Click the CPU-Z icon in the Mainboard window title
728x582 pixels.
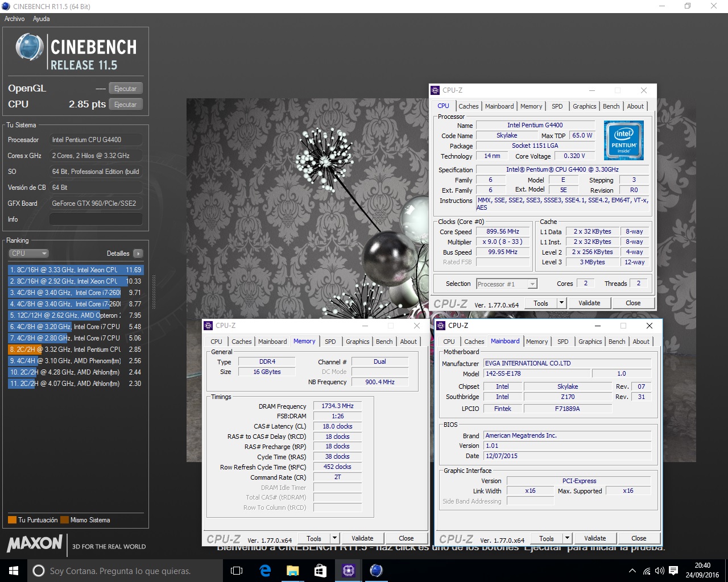441,326
